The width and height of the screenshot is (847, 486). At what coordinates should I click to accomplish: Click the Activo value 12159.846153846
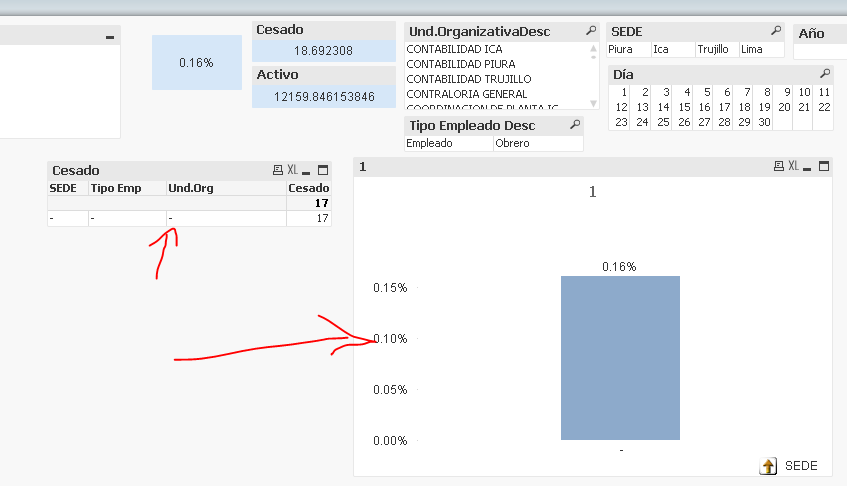[x=324, y=97]
